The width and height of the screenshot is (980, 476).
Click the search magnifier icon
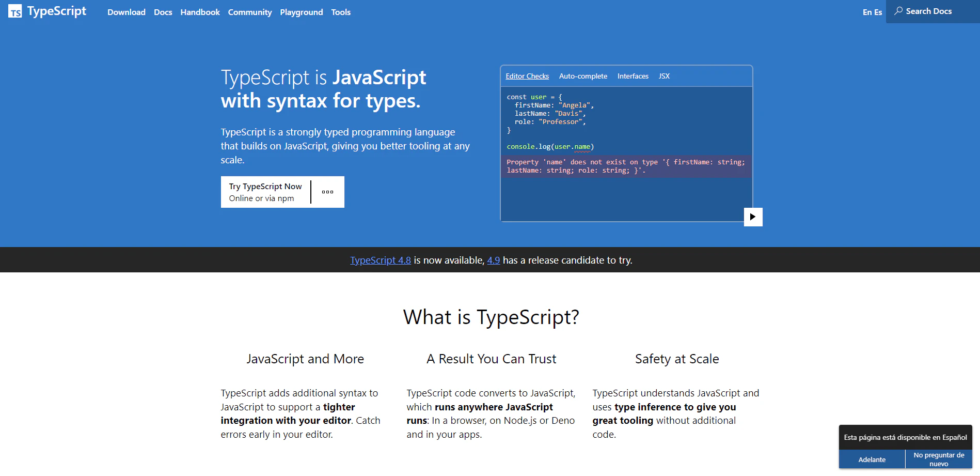point(898,11)
